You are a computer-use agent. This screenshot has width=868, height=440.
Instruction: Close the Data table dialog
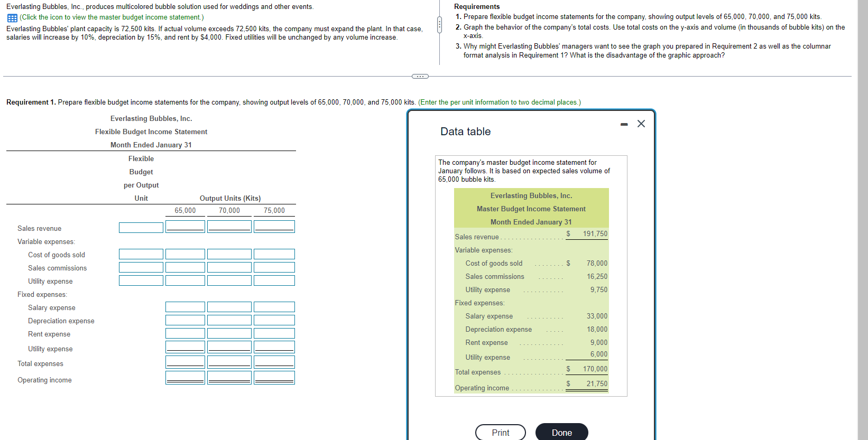coord(641,124)
